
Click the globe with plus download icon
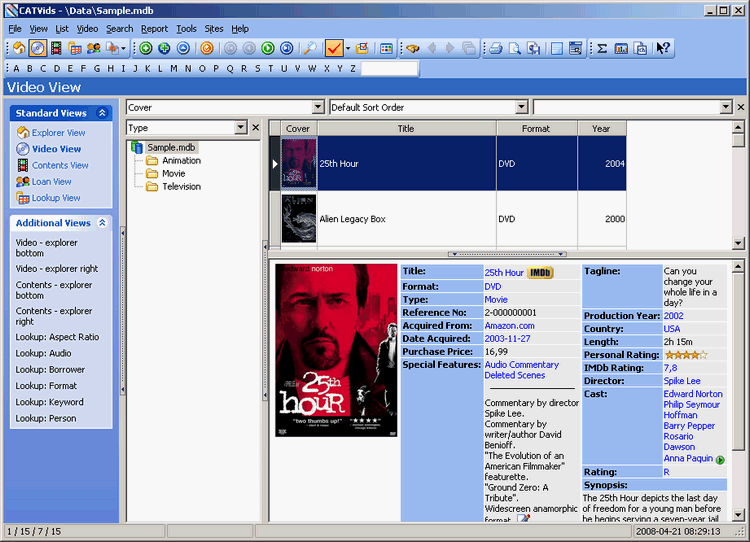(165, 48)
